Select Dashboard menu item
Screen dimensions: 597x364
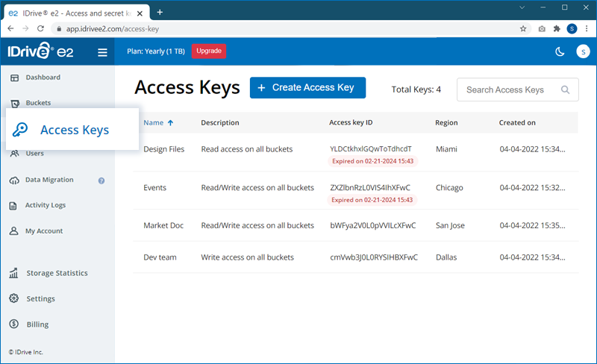[43, 78]
